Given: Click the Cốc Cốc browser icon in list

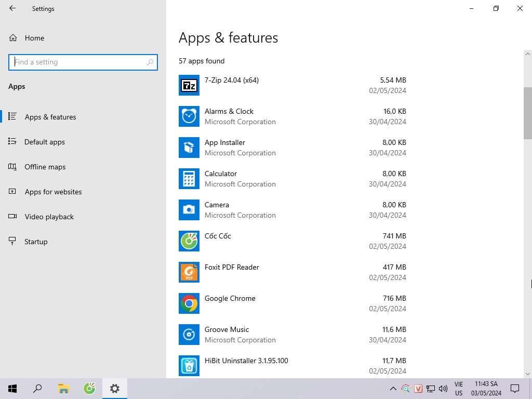Looking at the screenshot, I should (x=189, y=241).
